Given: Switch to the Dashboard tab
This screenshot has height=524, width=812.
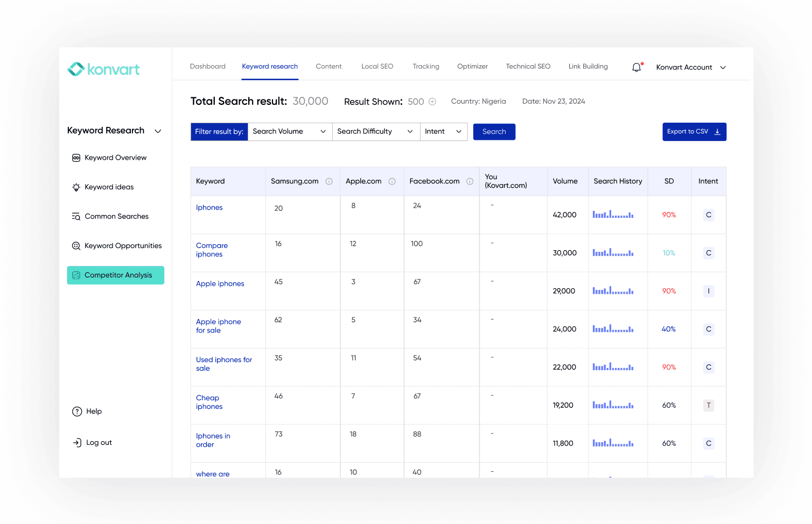Looking at the screenshot, I should (x=208, y=67).
